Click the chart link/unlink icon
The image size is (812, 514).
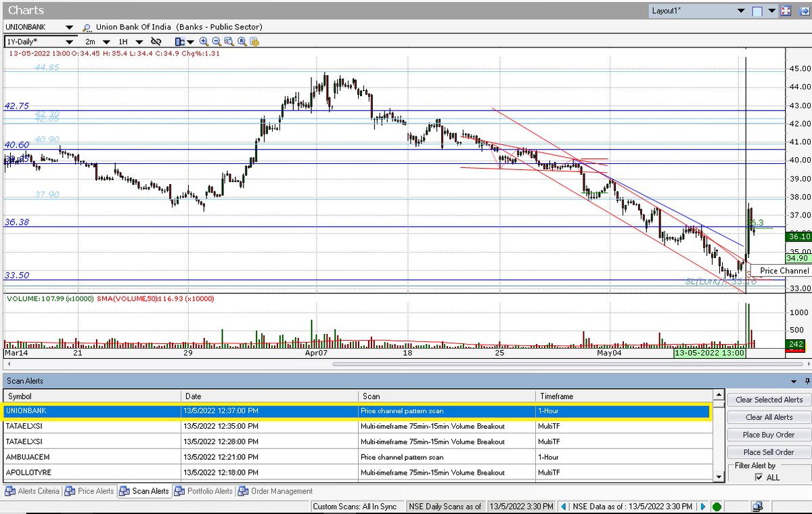pyautogui.click(x=156, y=41)
